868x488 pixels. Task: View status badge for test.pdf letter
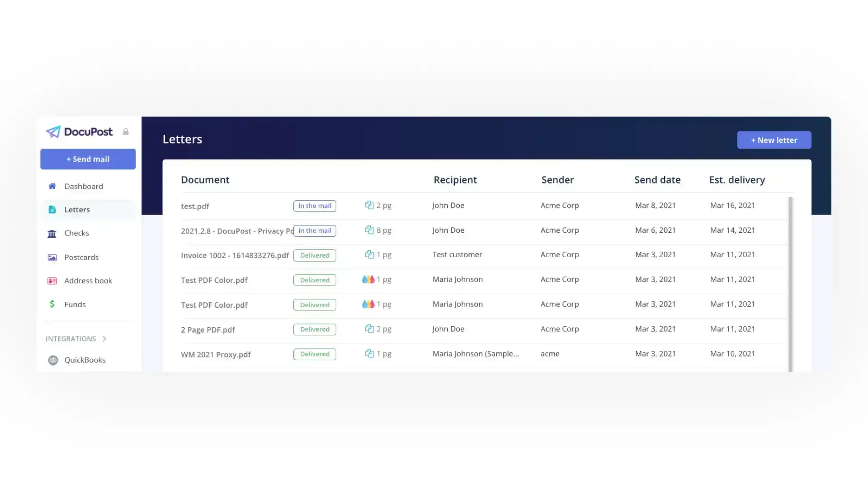point(315,206)
